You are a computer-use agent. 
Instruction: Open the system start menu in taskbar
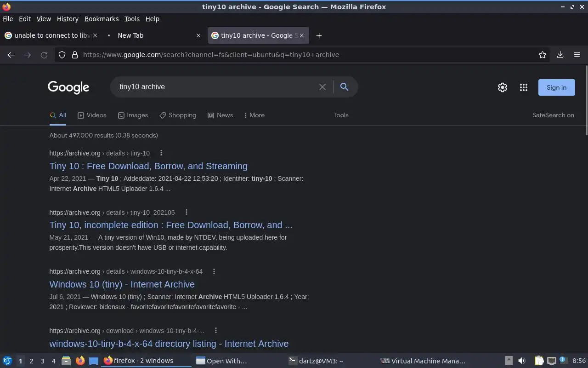[7, 361]
